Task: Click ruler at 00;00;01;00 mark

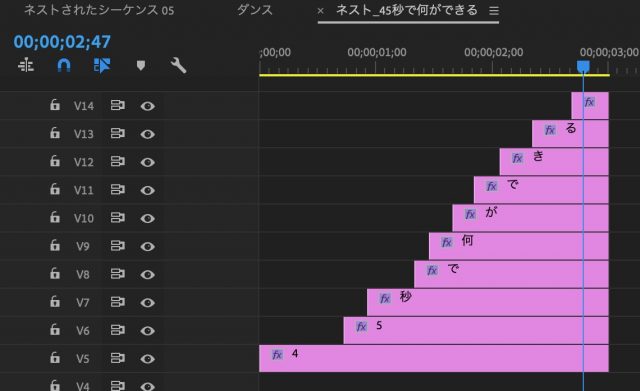Action: [376, 53]
